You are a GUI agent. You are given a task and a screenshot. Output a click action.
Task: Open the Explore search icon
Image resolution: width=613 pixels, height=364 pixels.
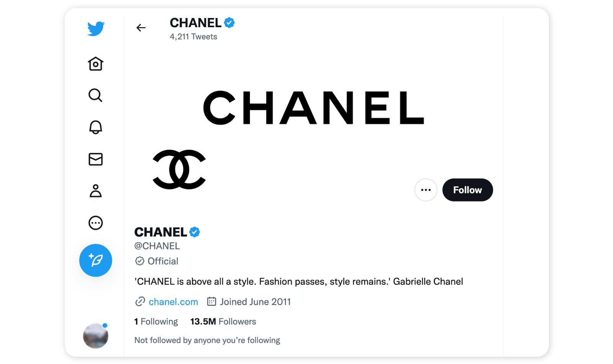tap(95, 96)
